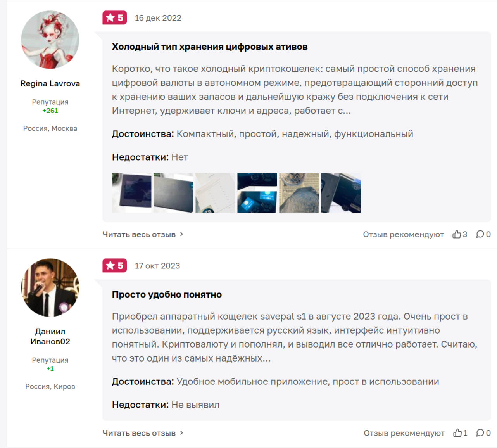The height and width of the screenshot is (448, 497).
Task: Open Regina Lavrova's profile name link
Action: [50, 83]
